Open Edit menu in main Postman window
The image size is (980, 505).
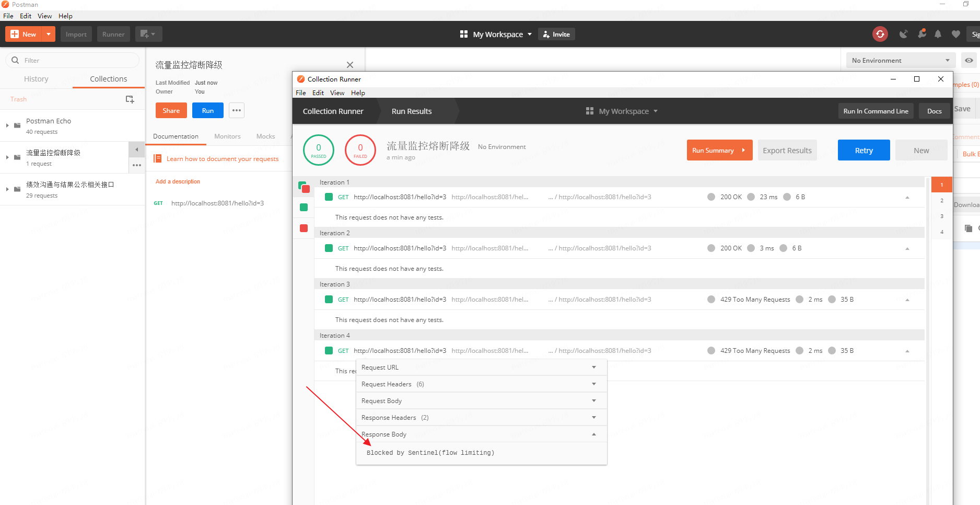(26, 16)
